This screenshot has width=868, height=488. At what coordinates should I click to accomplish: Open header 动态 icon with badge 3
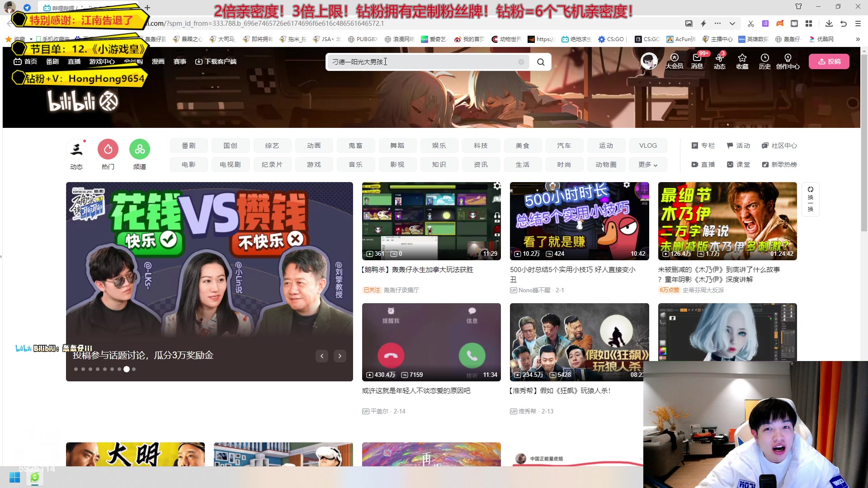tap(719, 61)
